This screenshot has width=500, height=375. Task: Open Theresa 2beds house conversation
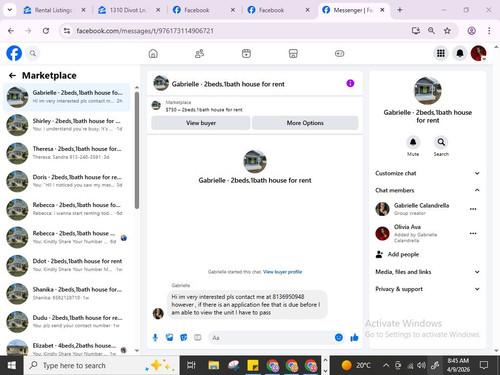click(67, 153)
